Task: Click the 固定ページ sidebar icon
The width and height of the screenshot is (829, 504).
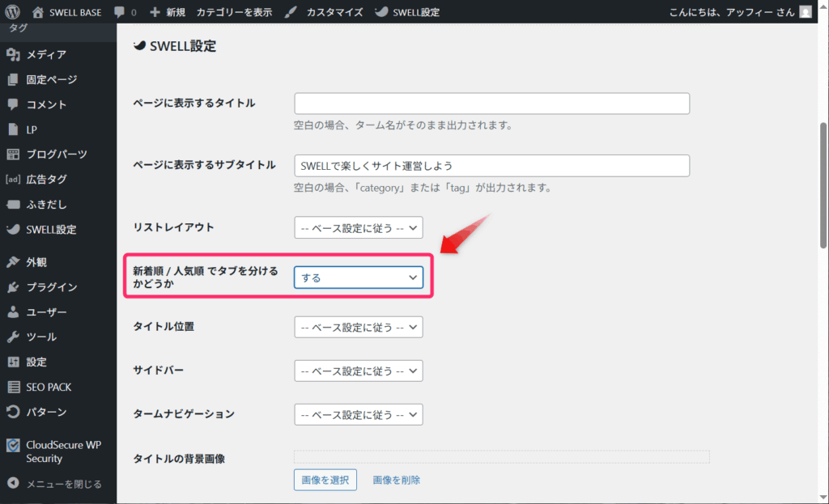Action: [13, 79]
